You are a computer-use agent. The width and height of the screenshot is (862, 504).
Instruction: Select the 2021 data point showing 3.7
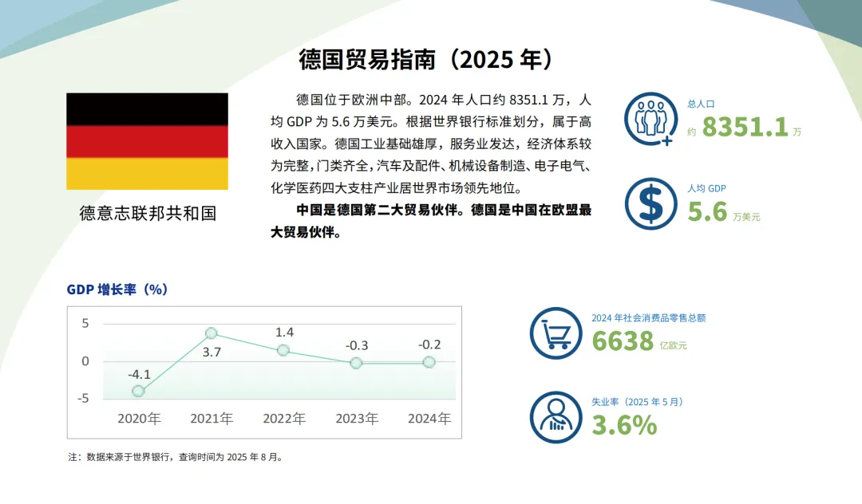coord(210,333)
